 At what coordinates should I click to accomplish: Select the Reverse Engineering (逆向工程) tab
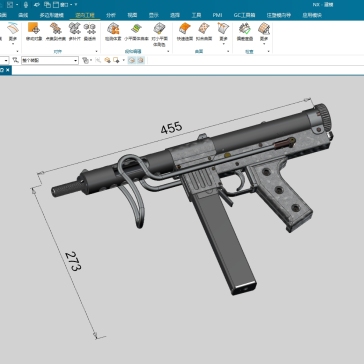click(x=85, y=15)
